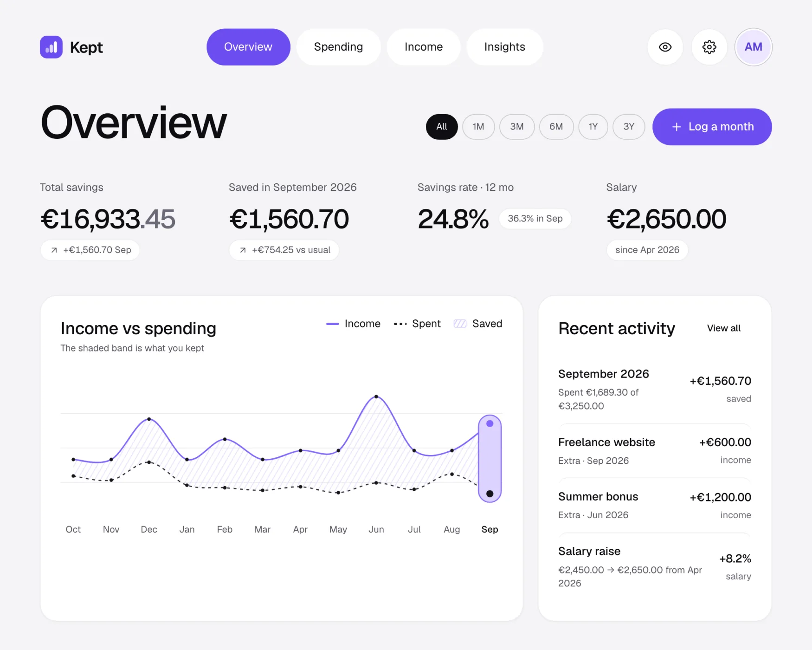Open settings via the gear icon
812x650 pixels.
pyautogui.click(x=709, y=47)
